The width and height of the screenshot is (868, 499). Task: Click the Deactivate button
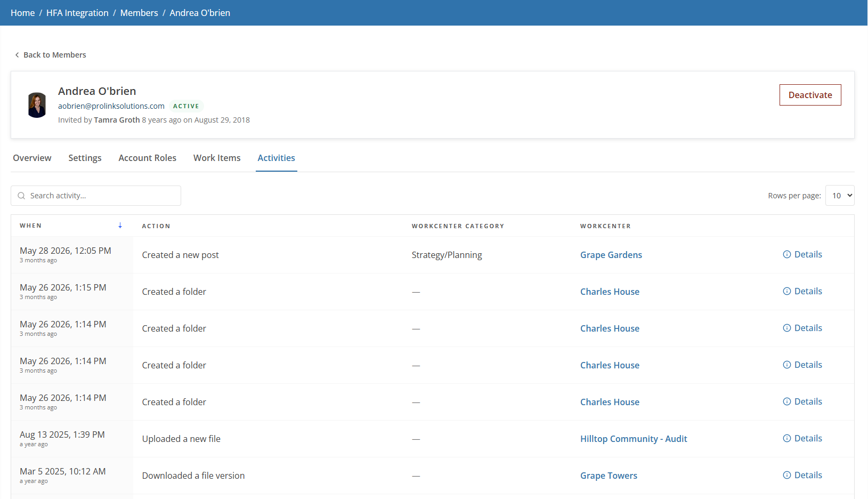810,95
